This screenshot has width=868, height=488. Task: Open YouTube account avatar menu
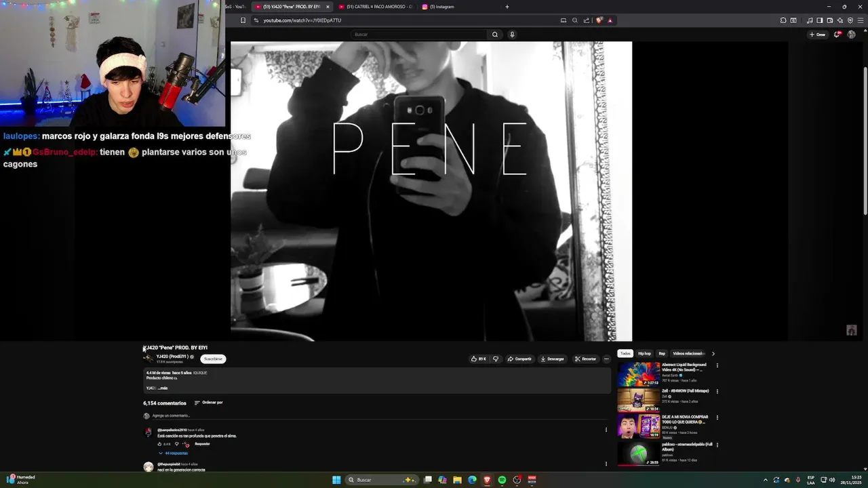tap(851, 35)
